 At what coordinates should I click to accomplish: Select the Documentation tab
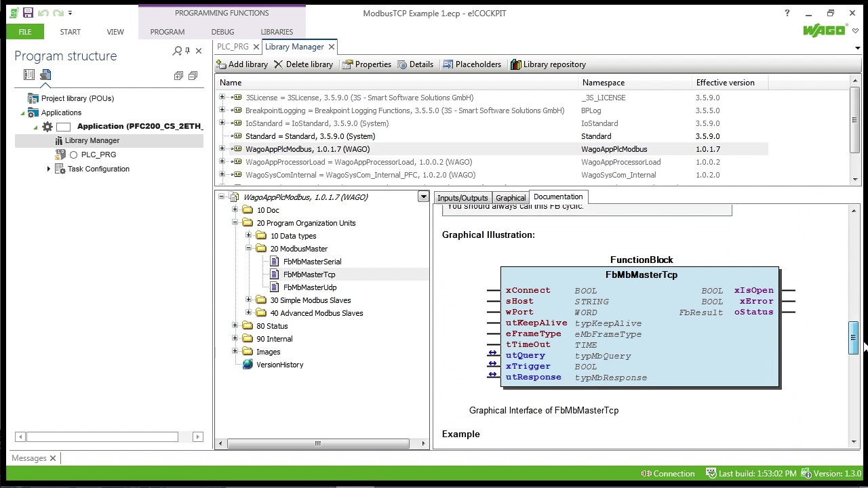(x=558, y=197)
